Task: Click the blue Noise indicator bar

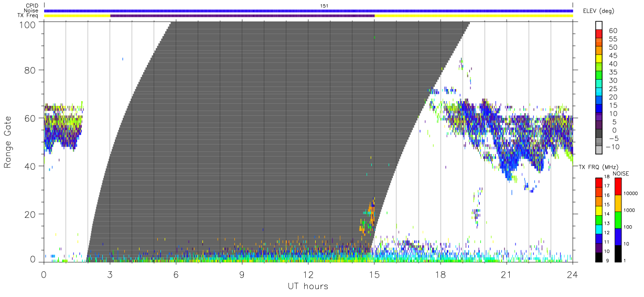Action: pyautogui.click(x=308, y=10)
